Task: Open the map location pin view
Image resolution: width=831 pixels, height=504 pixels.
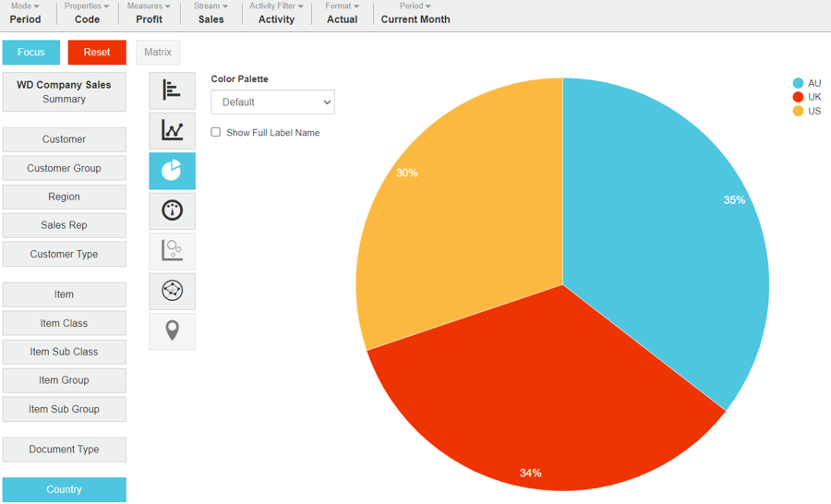Action: coord(172,330)
